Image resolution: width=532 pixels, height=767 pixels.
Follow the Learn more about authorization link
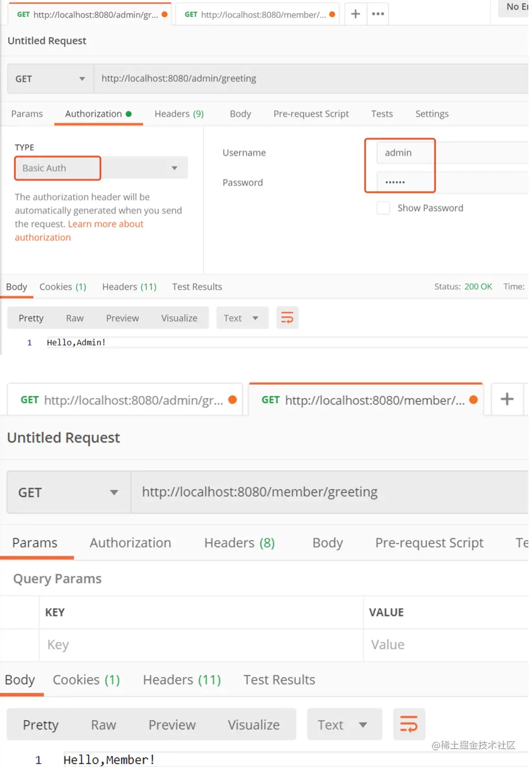[x=105, y=224]
